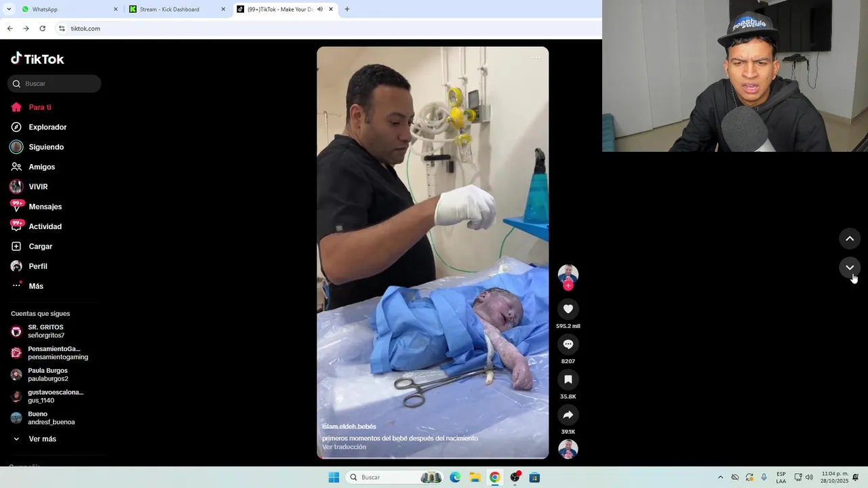Click the Explorador compass icon
868x488 pixels.
[16, 127]
